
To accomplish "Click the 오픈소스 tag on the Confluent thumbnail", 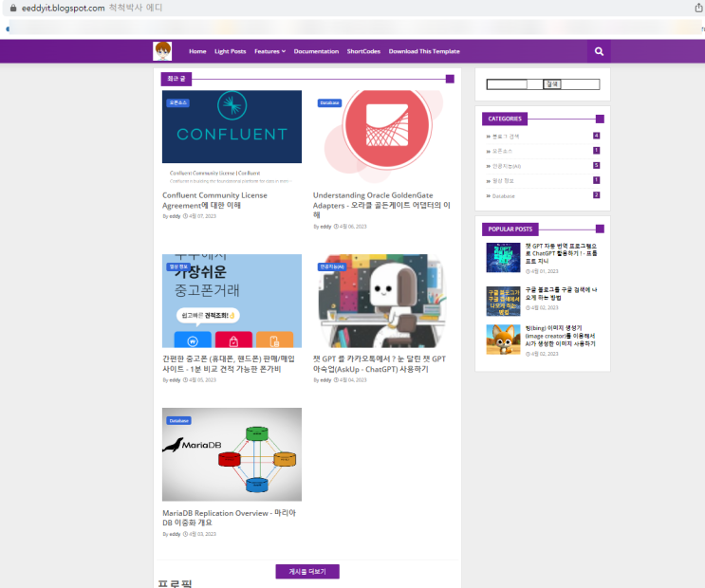I will [x=178, y=103].
